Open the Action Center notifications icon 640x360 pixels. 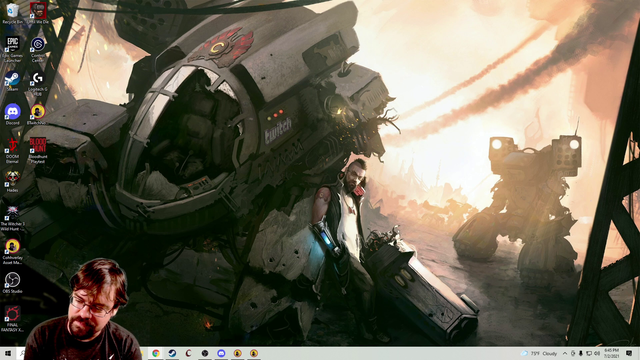click(629, 353)
